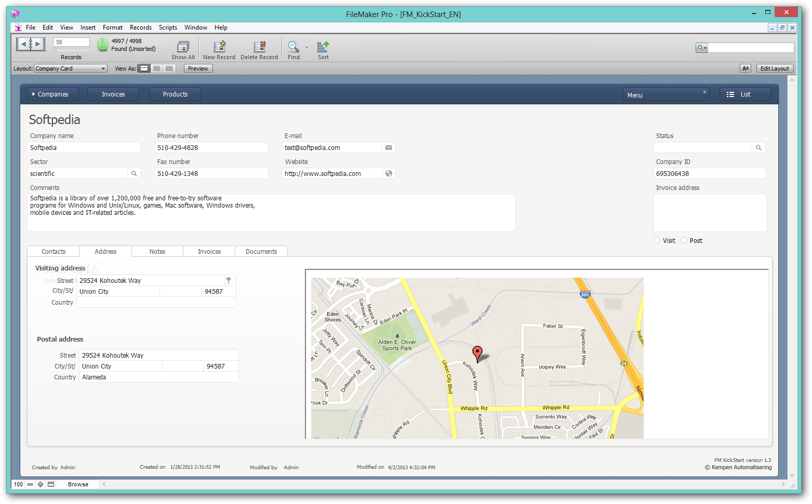Click the Edit Layout button
Viewport: 812px width, 504px height.
tap(775, 69)
